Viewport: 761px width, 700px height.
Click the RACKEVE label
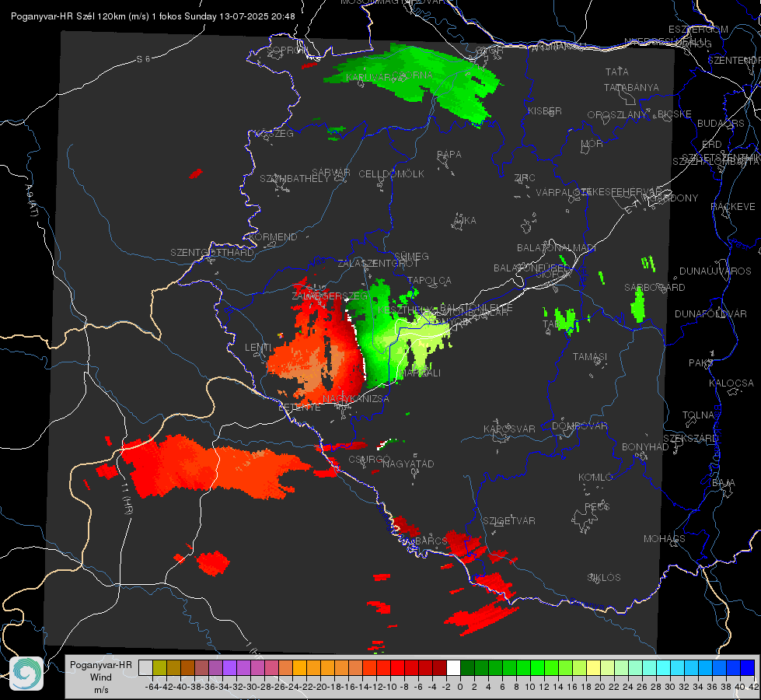733,207
